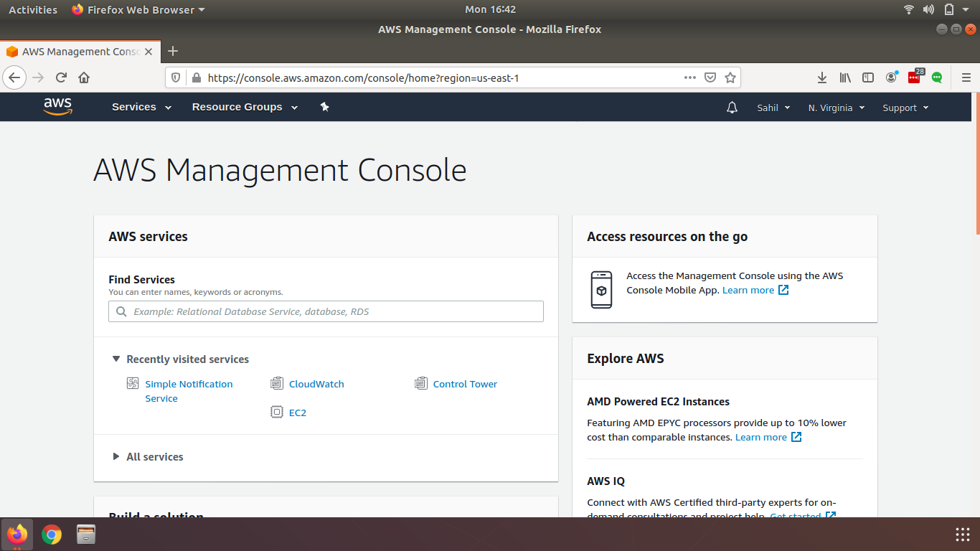Reload the page with the refresh icon
Image resolution: width=980 pixels, height=551 pixels.
[x=62, y=77]
